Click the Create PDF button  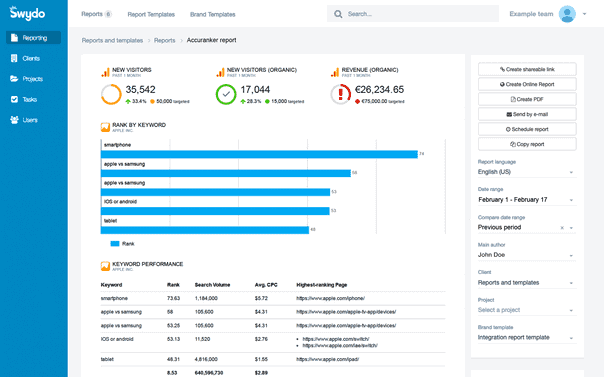click(527, 99)
